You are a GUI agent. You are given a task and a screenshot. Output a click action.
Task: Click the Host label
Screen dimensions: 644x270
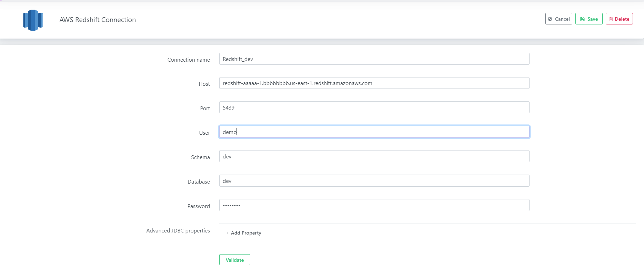(x=204, y=84)
